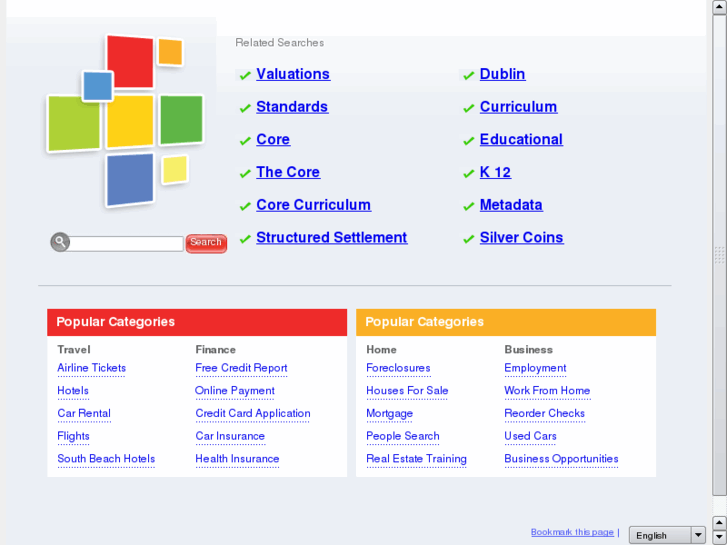Open the Flights link
Viewport: 727px width, 545px height.
click(x=73, y=436)
